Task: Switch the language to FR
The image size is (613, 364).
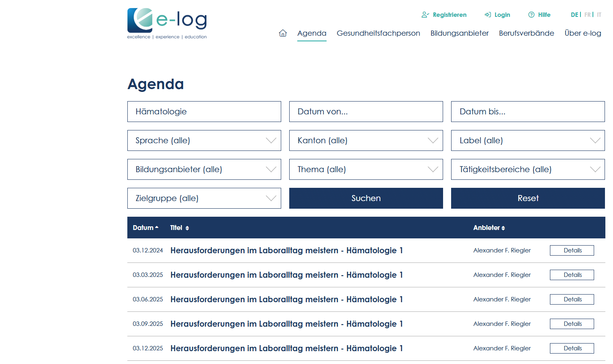Action: point(587,14)
